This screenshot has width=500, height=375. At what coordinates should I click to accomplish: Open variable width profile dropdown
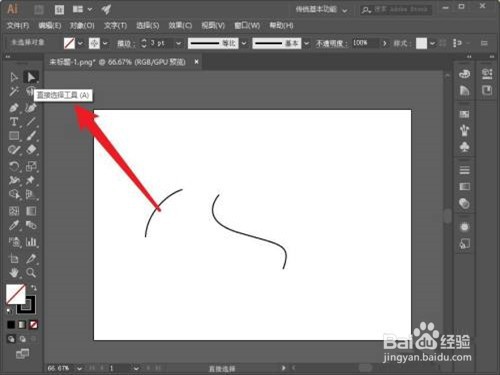coord(244,43)
